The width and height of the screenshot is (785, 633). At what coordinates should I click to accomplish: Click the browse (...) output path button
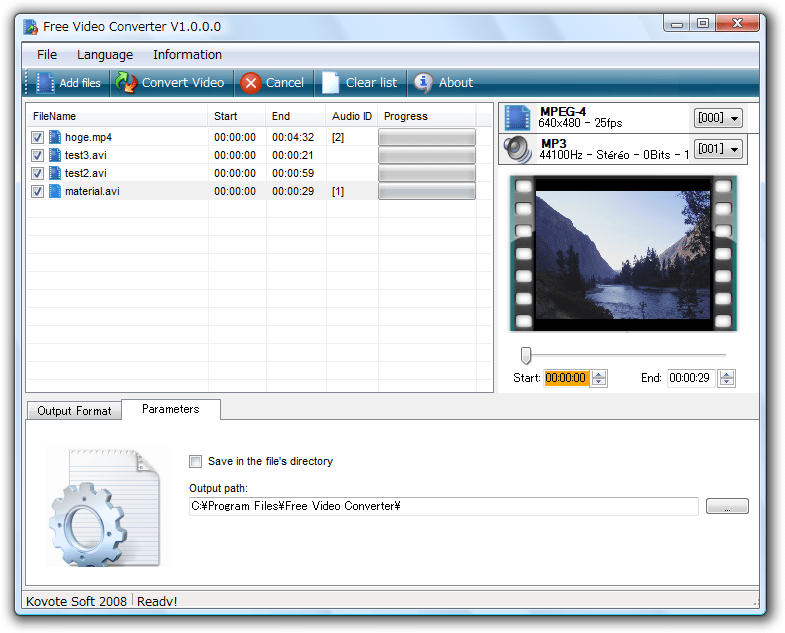coord(727,506)
